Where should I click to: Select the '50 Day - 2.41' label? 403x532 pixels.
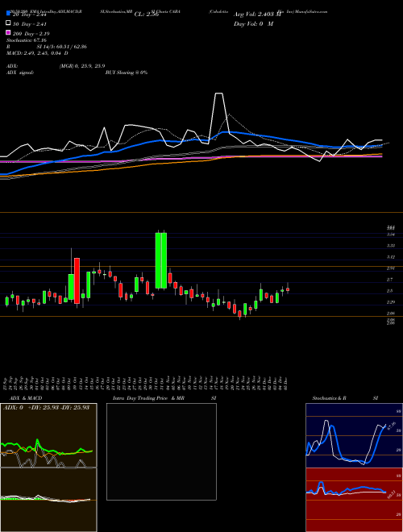pyautogui.click(x=30, y=23)
